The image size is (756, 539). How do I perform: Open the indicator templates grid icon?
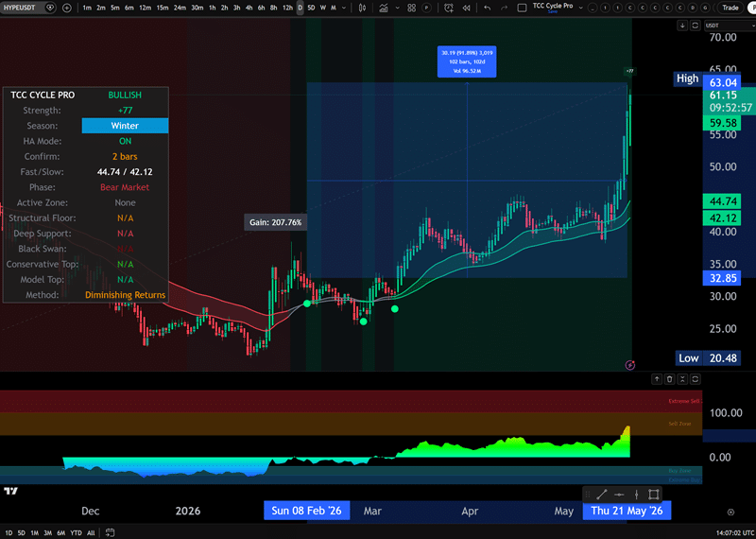coord(411,8)
